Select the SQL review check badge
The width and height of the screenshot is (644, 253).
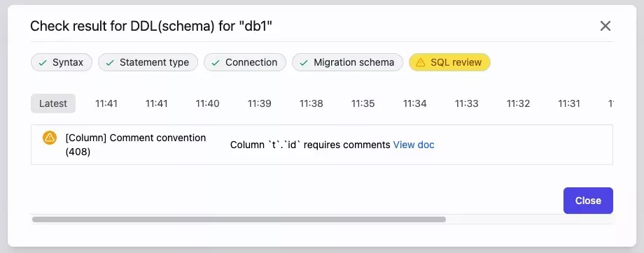tap(449, 62)
